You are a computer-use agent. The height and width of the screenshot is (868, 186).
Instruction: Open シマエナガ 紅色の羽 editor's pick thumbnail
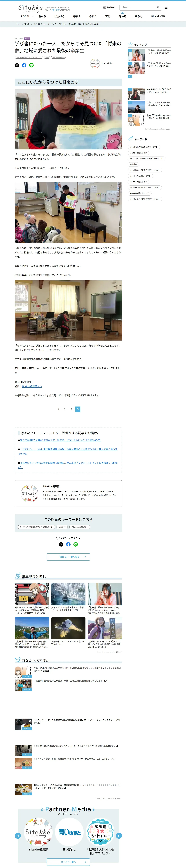click(x=68, y=628)
